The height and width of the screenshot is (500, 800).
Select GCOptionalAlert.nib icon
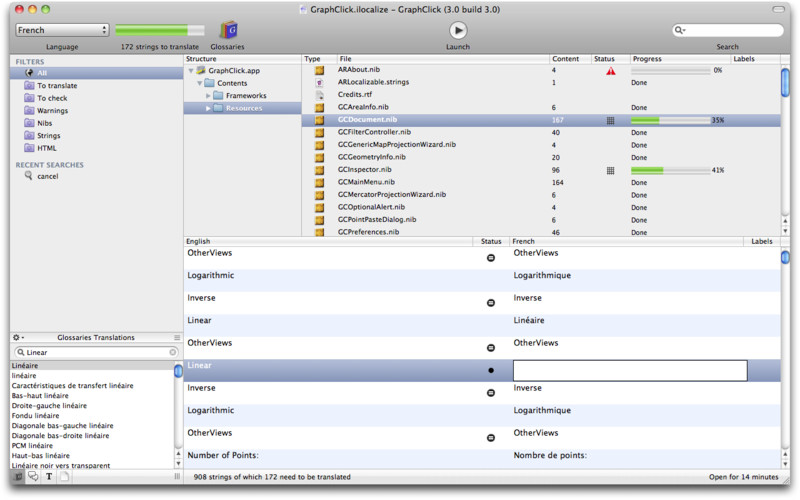coord(319,208)
